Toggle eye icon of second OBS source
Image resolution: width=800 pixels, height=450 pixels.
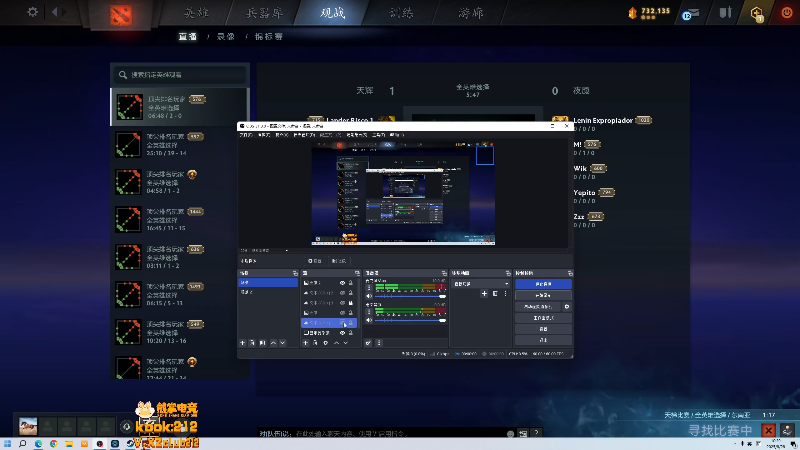coord(342,293)
